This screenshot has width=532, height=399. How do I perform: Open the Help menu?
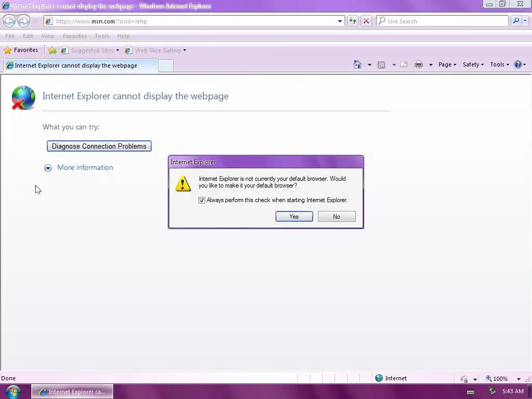tap(124, 36)
